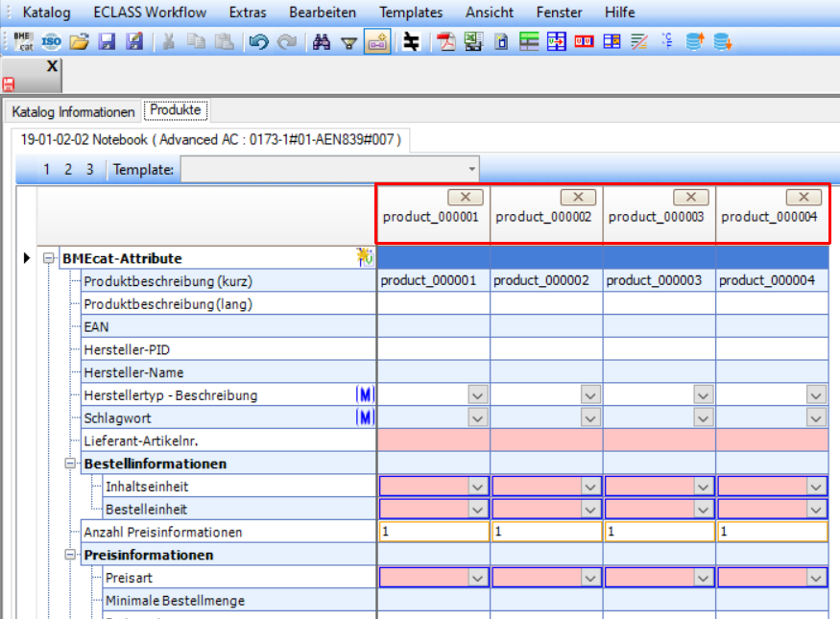Open a catalog with the folder icon
840x619 pixels.
coord(80,41)
